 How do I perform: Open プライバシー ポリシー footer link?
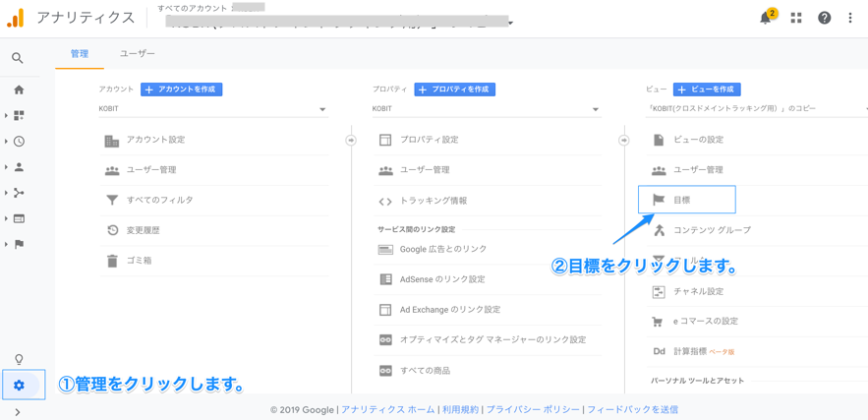pyautogui.click(x=533, y=410)
